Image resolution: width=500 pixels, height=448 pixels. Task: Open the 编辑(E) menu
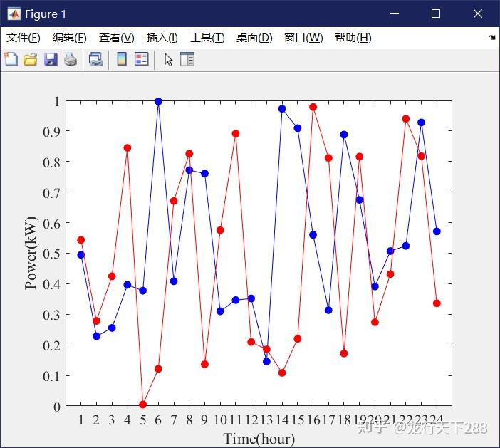[x=70, y=38]
